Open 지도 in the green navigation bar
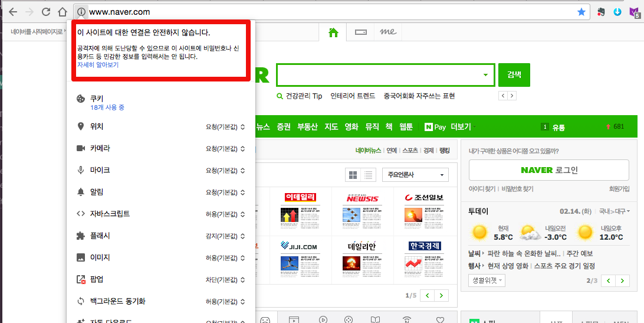 331,127
